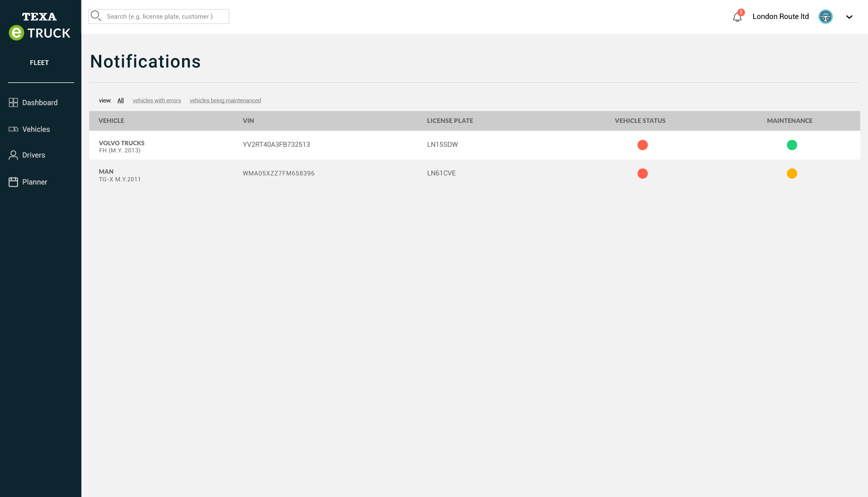This screenshot has height=497, width=868.
Task: Click the Drivers person icon
Action: coord(14,155)
